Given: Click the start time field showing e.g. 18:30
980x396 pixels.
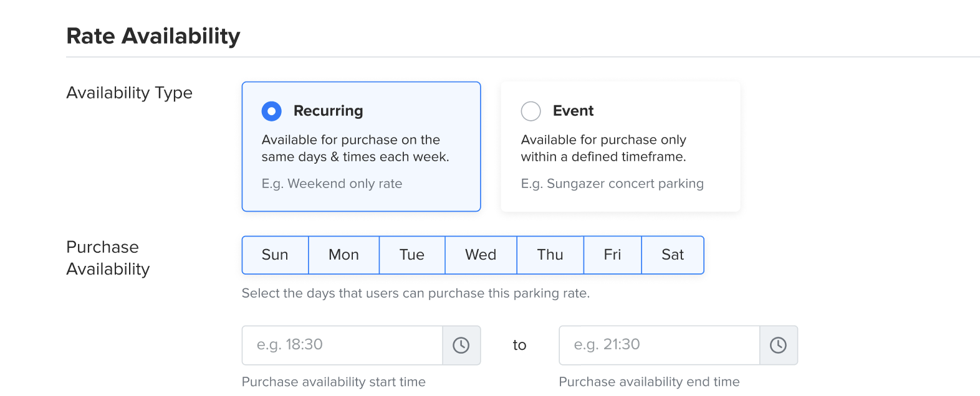Looking at the screenshot, I should click(342, 346).
